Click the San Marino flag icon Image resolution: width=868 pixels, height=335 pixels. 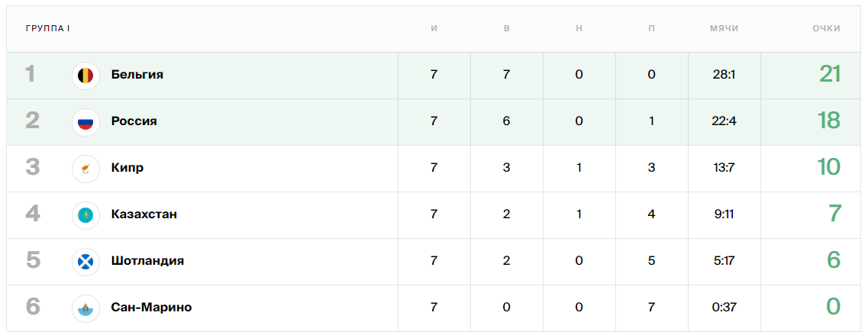86,308
